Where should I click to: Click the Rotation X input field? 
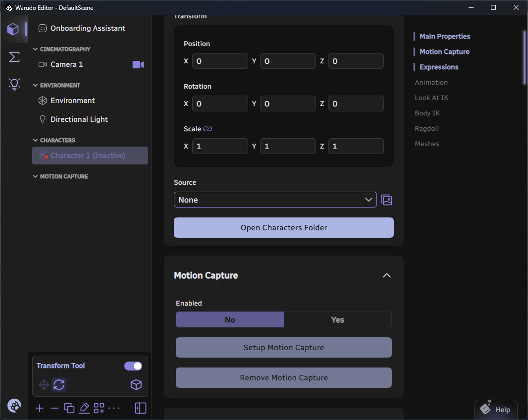[x=220, y=104]
